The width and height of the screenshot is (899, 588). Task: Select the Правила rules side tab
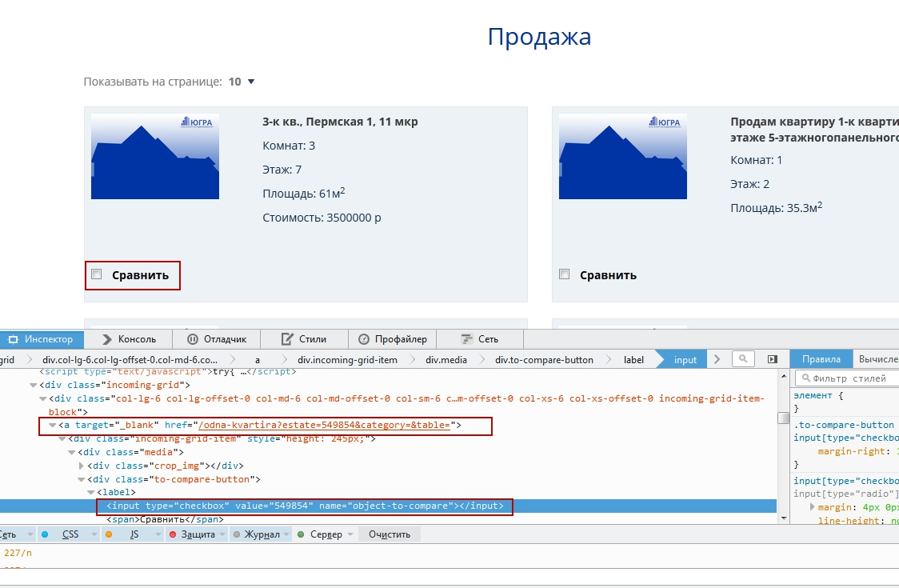[x=821, y=359]
